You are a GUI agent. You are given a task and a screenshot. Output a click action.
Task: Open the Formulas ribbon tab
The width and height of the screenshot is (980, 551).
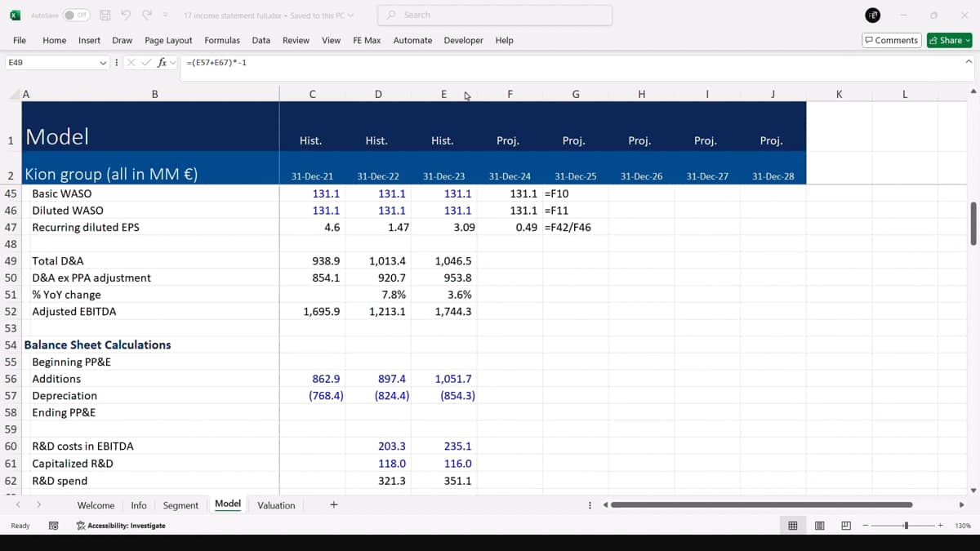click(x=222, y=40)
